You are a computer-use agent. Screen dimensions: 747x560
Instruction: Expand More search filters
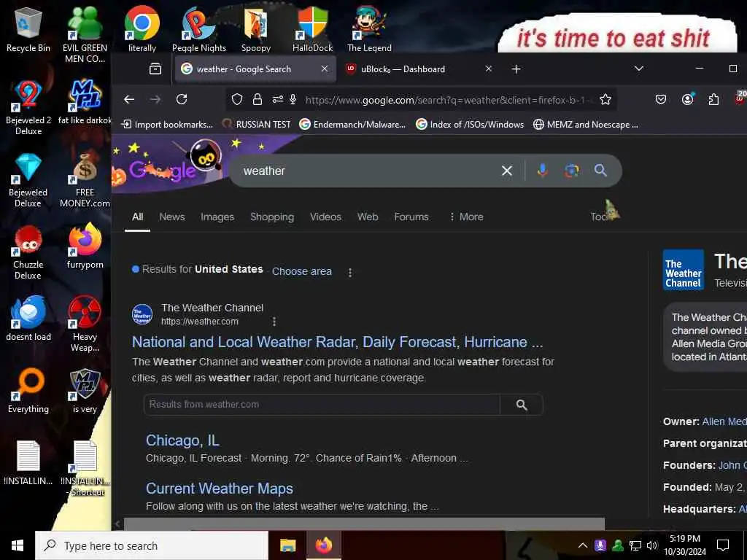tap(466, 217)
